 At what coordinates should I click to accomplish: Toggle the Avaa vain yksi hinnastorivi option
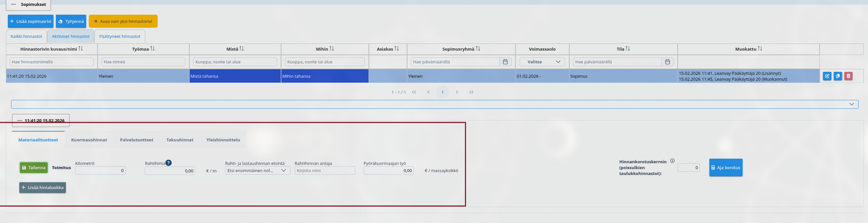click(123, 21)
